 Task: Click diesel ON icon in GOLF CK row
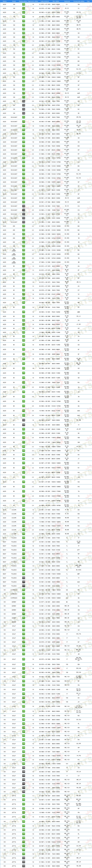click(24, 768)
